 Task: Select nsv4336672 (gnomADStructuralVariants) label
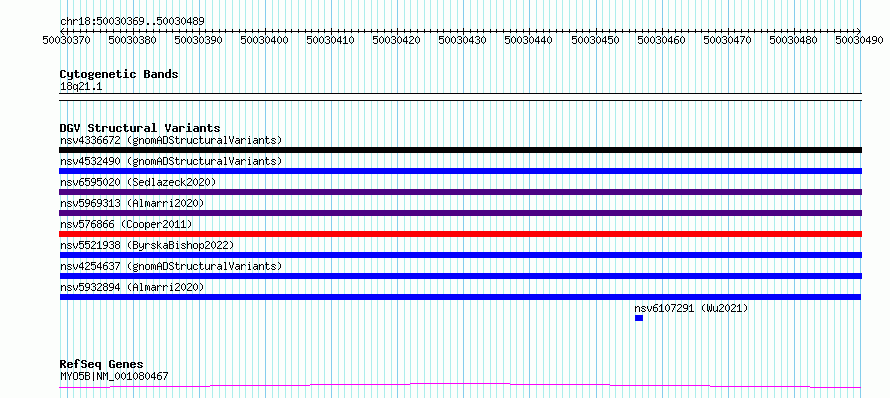pyautogui.click(x=171, y=140)
